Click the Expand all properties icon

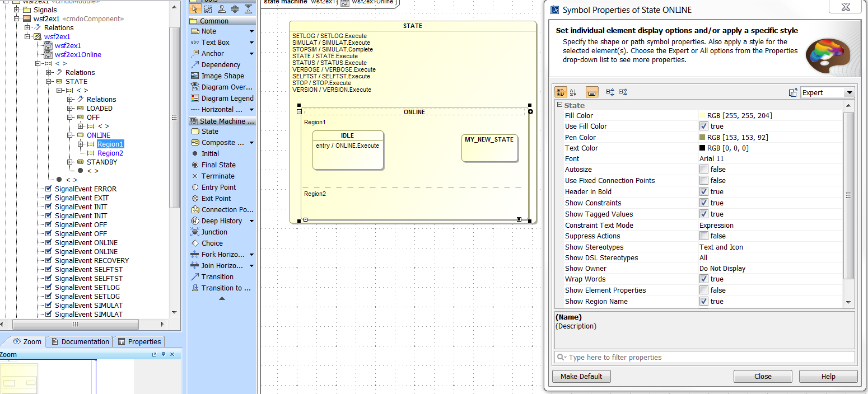click(610, 92)
